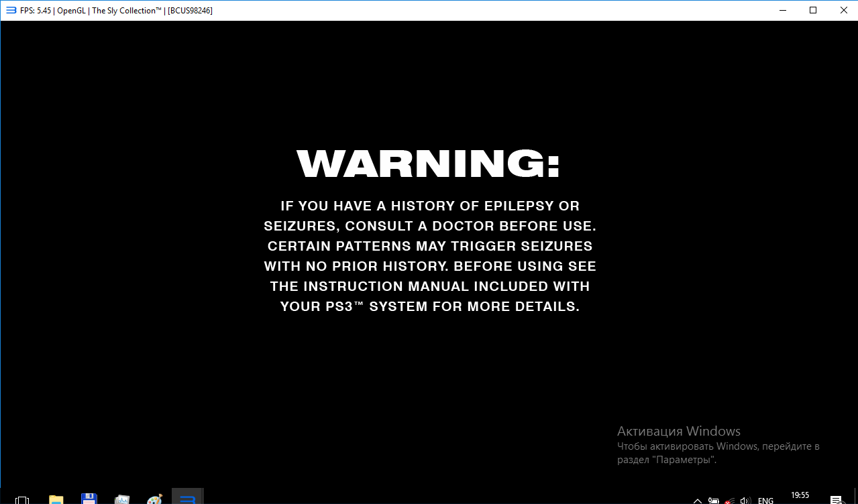Maximize the Sly Collection game window

(813, 10)
